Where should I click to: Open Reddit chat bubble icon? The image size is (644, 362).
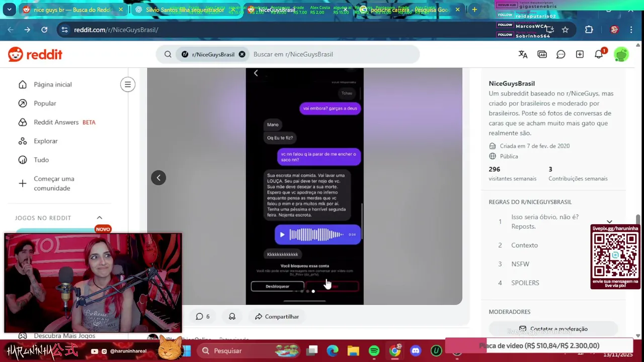[x=560, y=54]
